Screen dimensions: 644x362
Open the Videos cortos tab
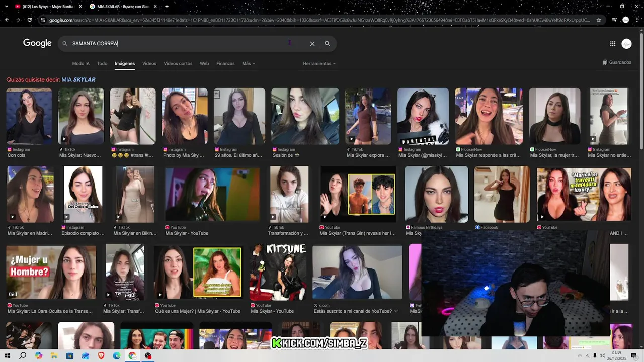pos(178,64)
